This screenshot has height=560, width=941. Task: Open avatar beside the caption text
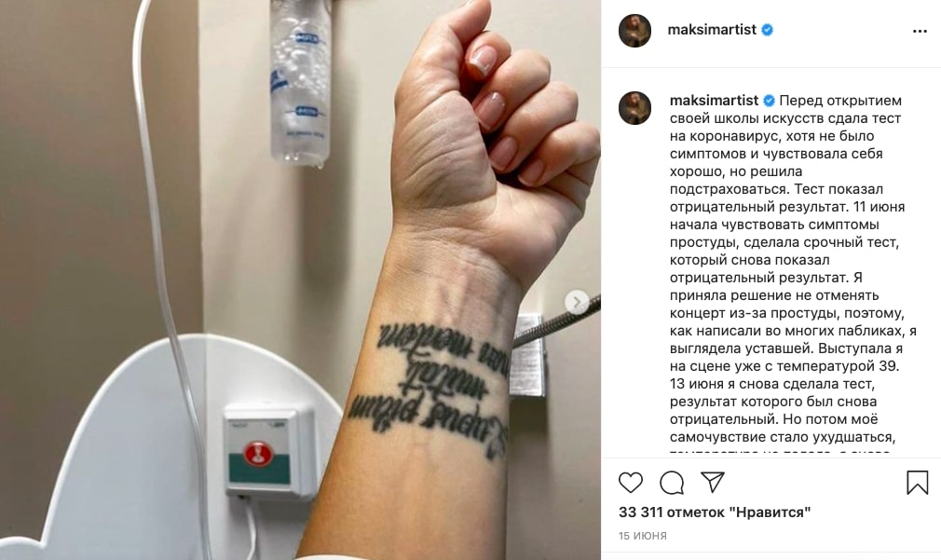click(634, 108)
